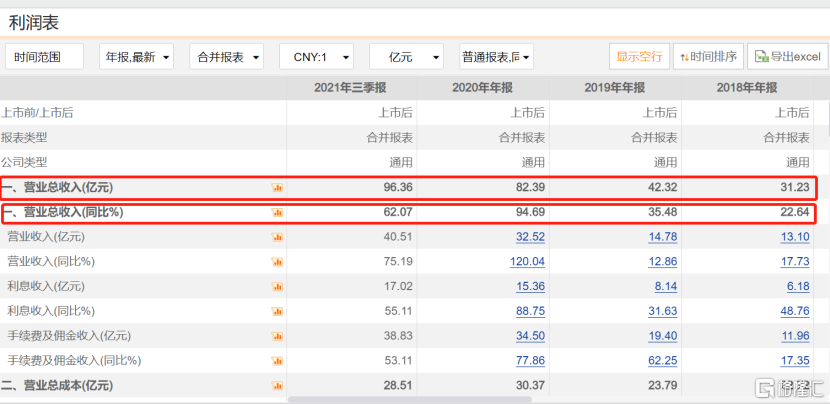Select the 2018年年报 column header
This screenshot has width=830, height=405.
click(x=750, y=88)
